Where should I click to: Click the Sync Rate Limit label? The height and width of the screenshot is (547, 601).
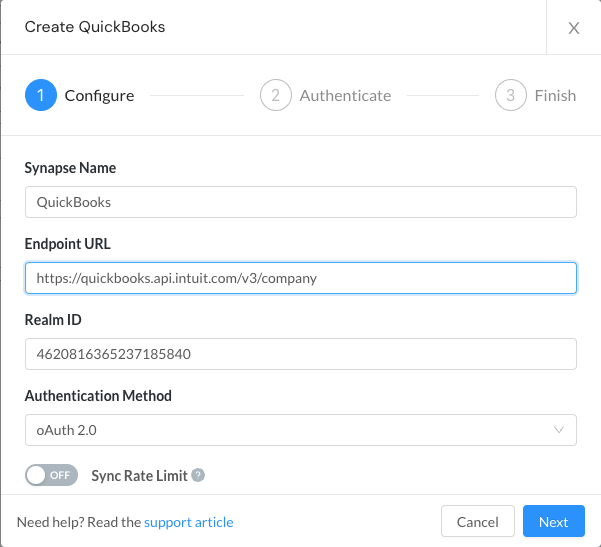pyautogui.click(x=140, y=476)
